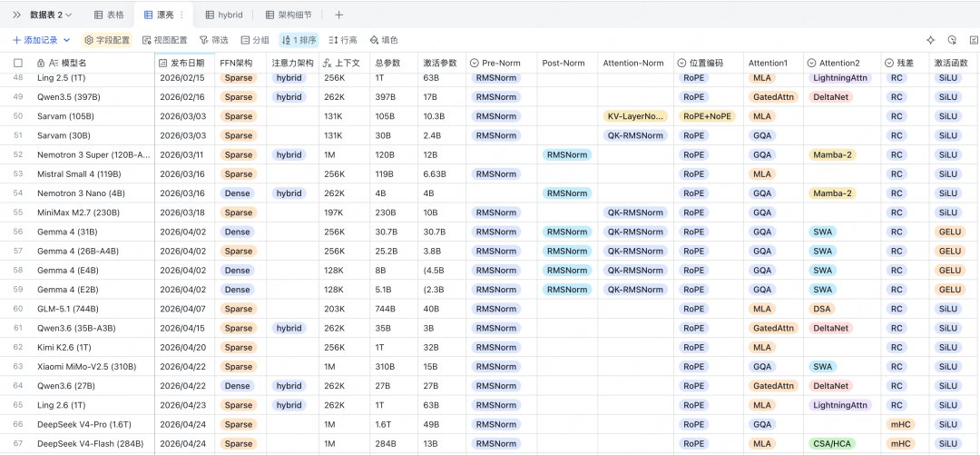Click the QK-RMSNorm tag in Sarvam (30B) row
The height and width of the screenshot is (455, 980).
point(635,136)
